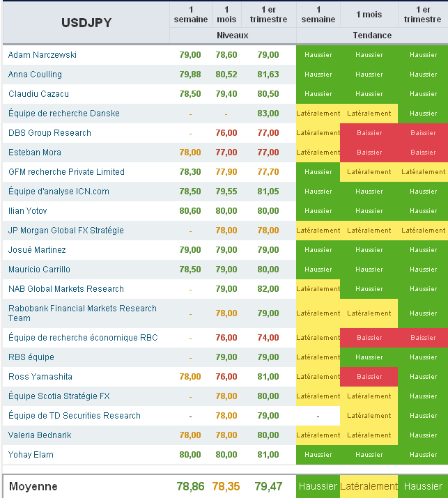448x498 pixels.
Task: Click GFM recherche's 78,30 weekly level
Action: [x=190, y=172]
